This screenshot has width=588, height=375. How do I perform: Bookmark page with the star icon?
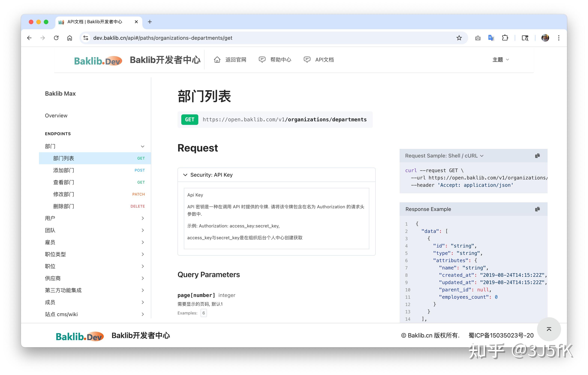click(459, 38)
